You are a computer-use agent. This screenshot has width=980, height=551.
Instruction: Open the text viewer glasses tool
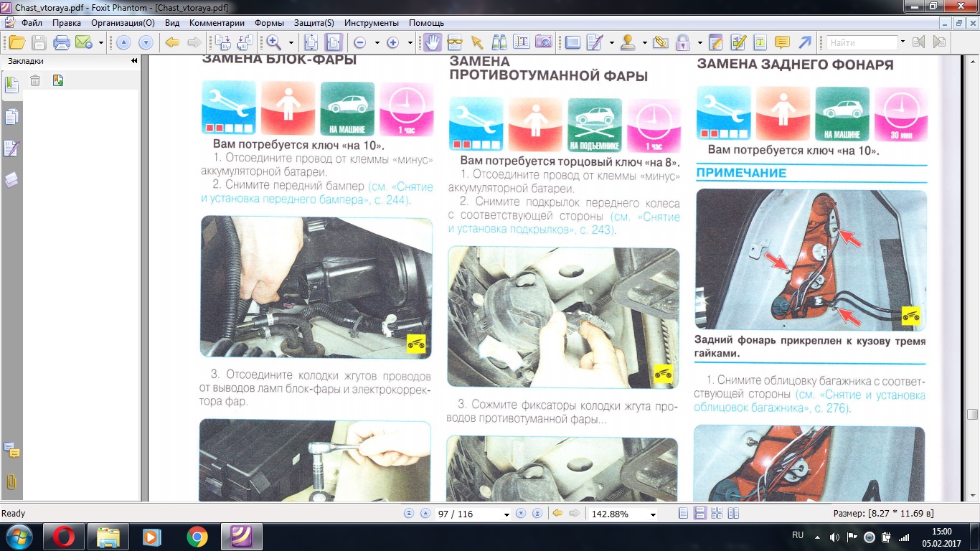[454, 42]
